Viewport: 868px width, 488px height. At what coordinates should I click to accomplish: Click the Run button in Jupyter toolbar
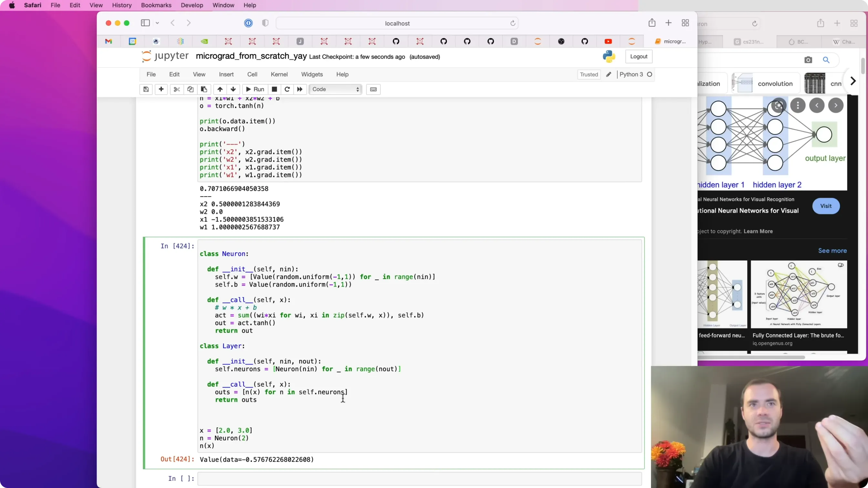point(255,89)
